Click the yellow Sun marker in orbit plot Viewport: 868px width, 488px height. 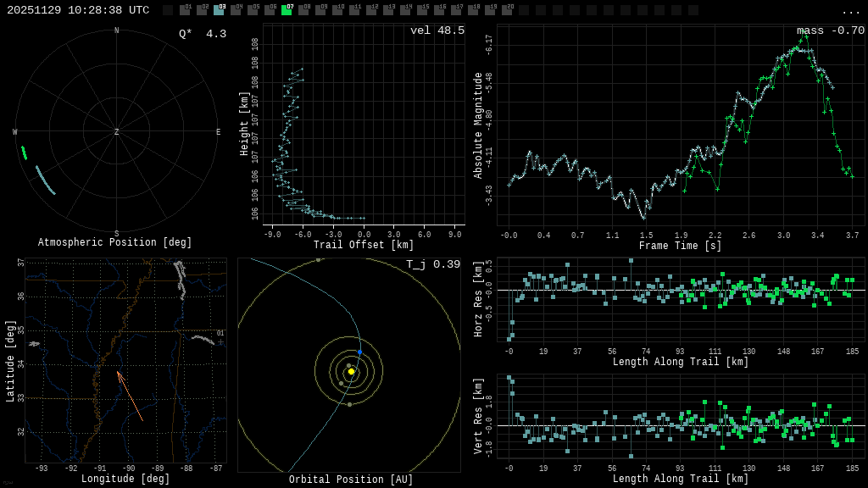point(351,371)
